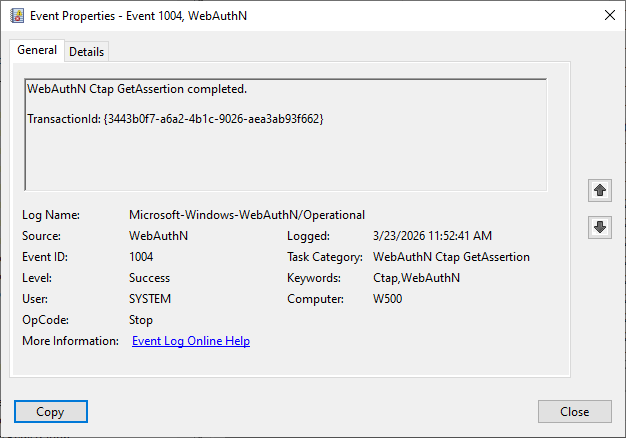Open the Event Log Online Help link
The width and height of the screenshot is (626, 438).
coord(191,341)
